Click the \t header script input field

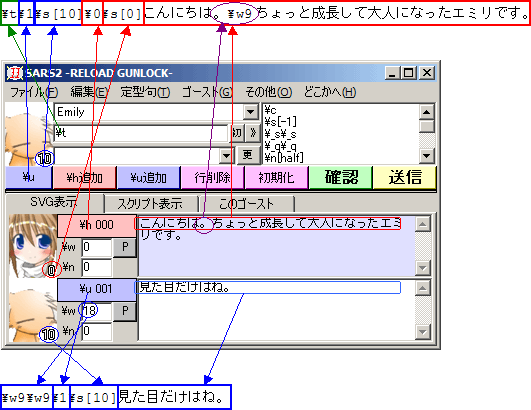(141, 133)
